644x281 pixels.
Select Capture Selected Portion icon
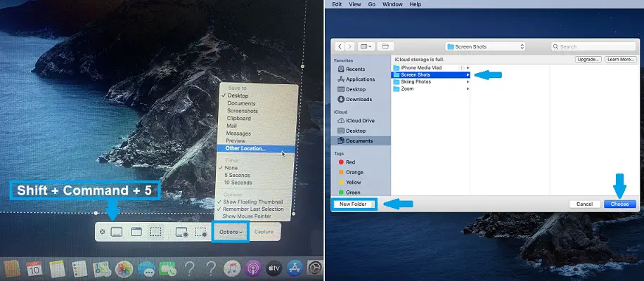click(x=156, y=232)
